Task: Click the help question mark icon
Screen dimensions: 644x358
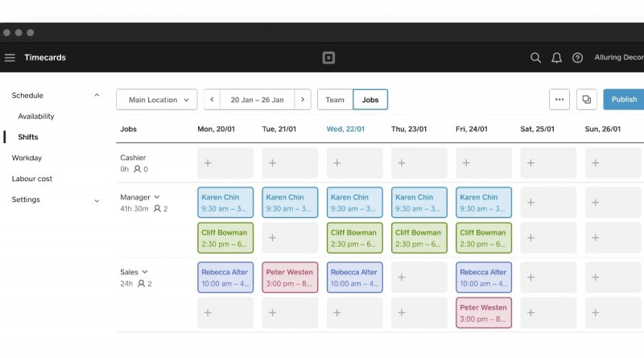Action: [577, 58]
